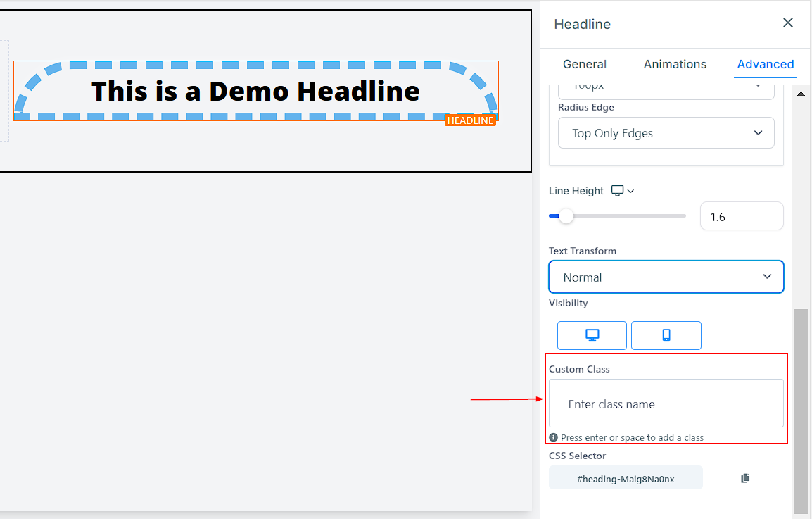This screenshot has height=519, width=812.
Task: Open the Radius Edge dropdown
Action: click(x=666, y=133)
